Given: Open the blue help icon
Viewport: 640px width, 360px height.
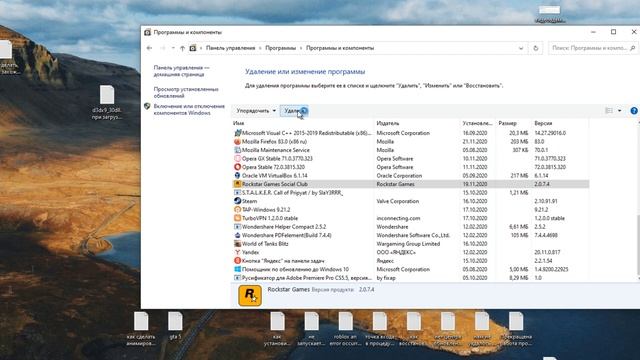Looking at the screenshot, I should point(634,111).
